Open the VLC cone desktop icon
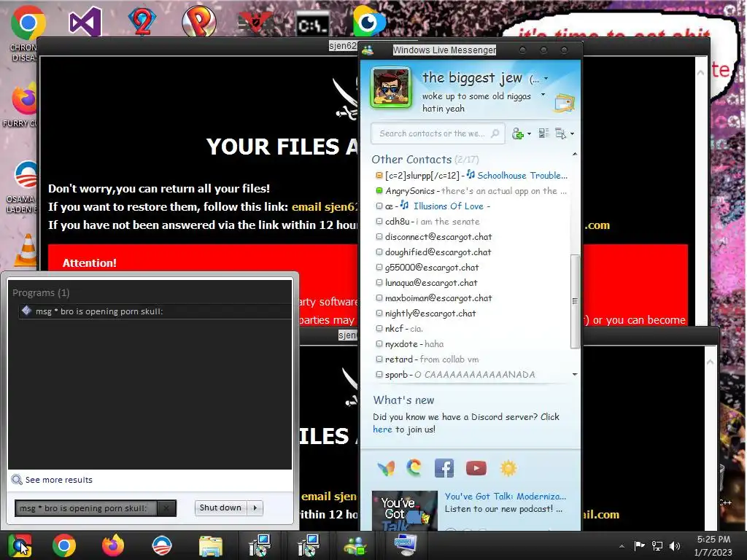747x560 pixels. 26,250
